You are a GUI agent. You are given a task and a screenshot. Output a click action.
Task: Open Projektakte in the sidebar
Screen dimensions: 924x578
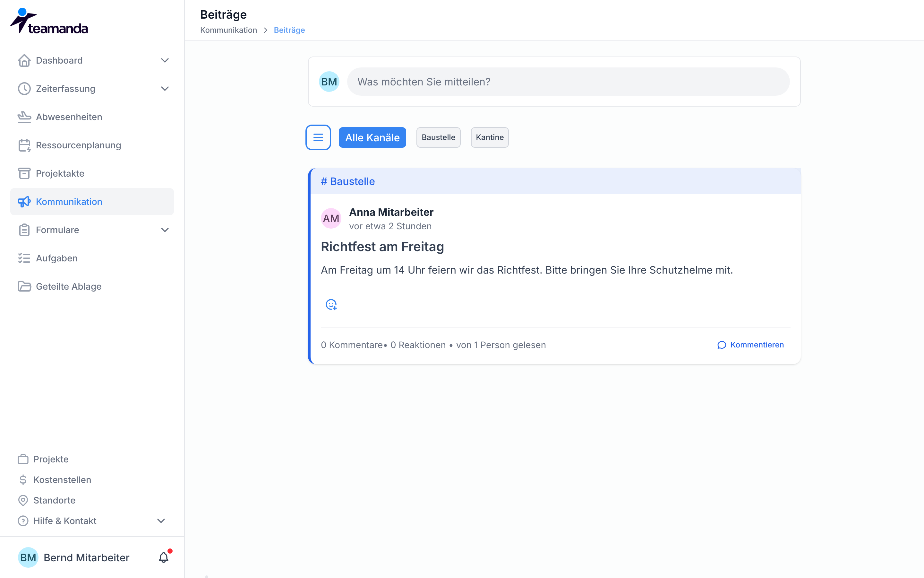(x=92, y=173)
